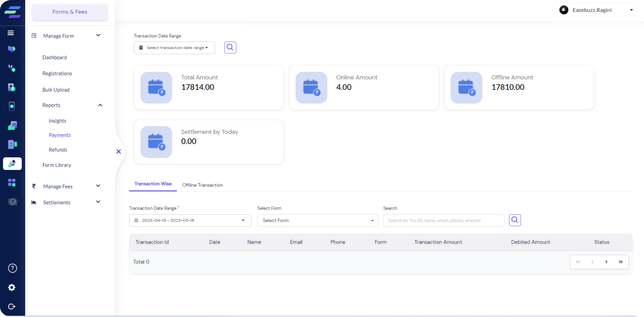Image resolution: width=644 pixels, height=317 pixels.
Task: Switch to Offline Transaction tab
Action: [x=202, y=185]
